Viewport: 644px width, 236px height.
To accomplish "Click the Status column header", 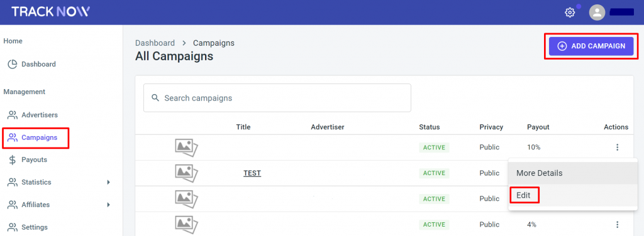I will 429,127.
